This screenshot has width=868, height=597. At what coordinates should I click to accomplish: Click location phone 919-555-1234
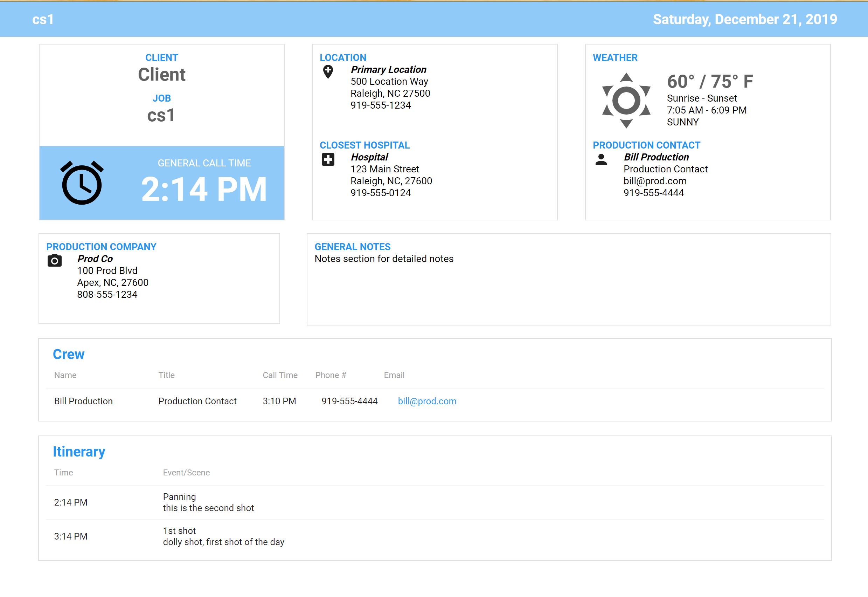click(381, 105)
